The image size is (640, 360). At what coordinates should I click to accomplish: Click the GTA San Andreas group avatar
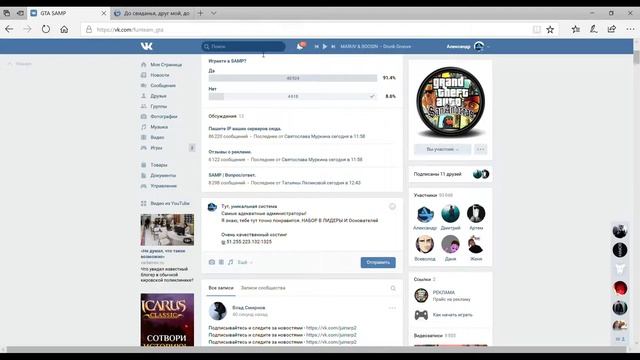tap(450, 102)
